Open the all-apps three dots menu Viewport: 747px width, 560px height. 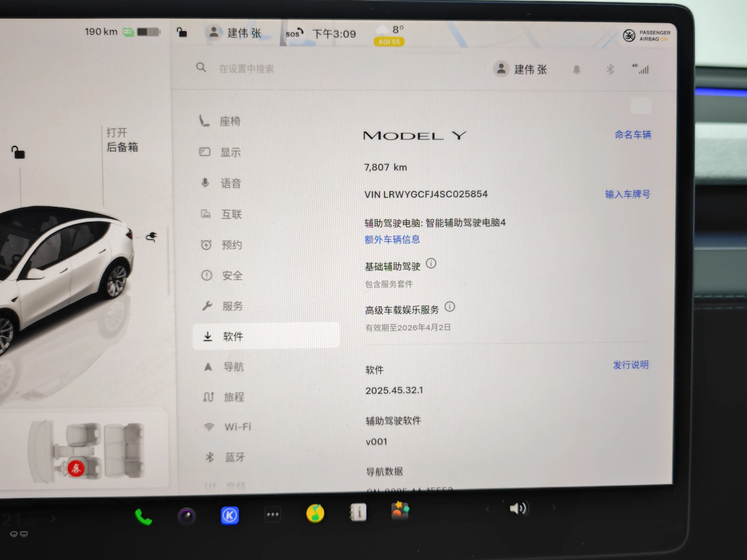tap(272, 514)
